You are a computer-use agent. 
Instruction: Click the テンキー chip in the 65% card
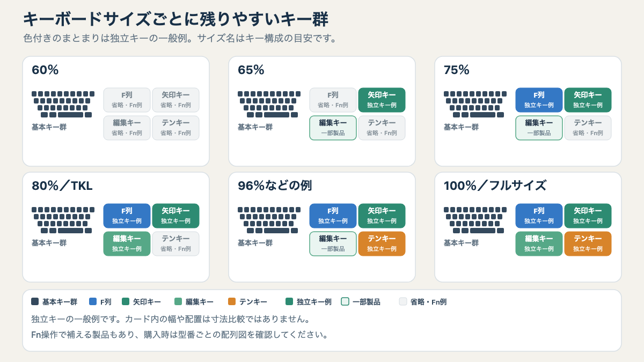click(x=382, y=128)
